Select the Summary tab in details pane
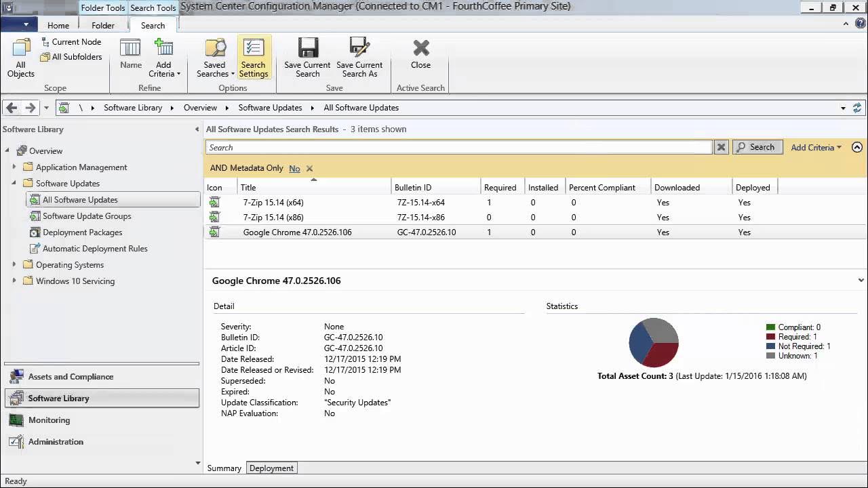868x488 pixels. tap(224, 468)
